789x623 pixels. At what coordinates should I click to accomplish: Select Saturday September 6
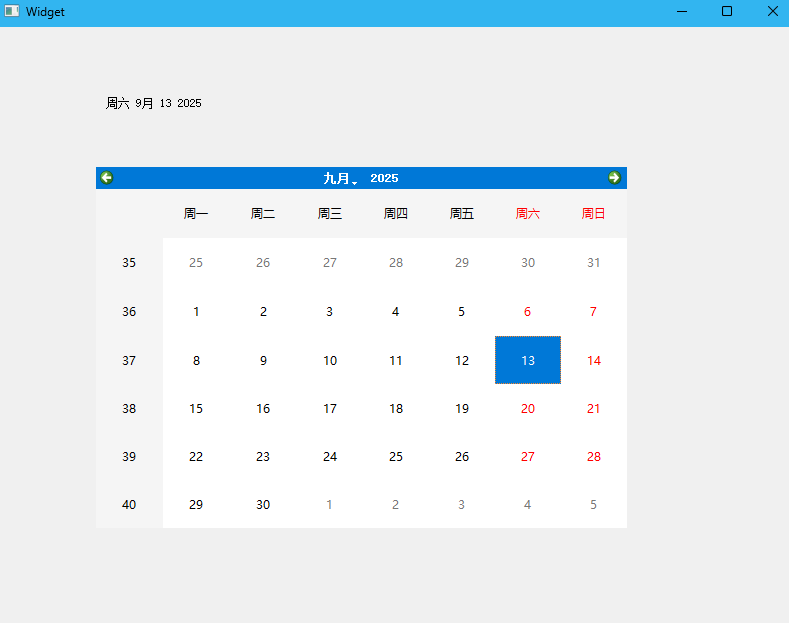click(527, 312)
